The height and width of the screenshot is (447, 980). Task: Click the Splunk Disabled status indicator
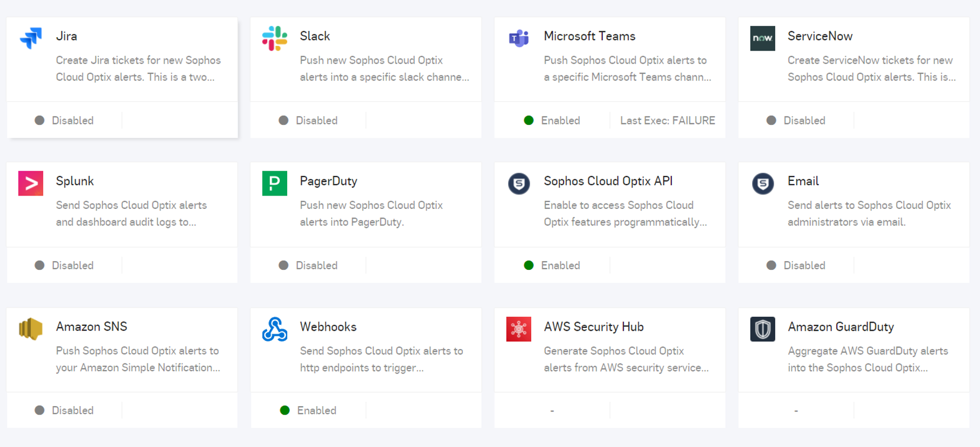(x=64, y=266)
